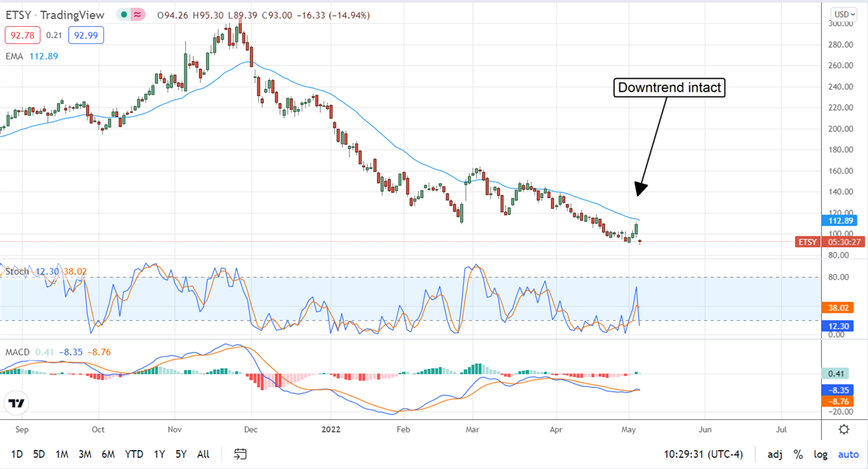This screenshot has width=868, height=469.
Task: Expand the EMA indicator legend
Action: (x=13, y=57)
